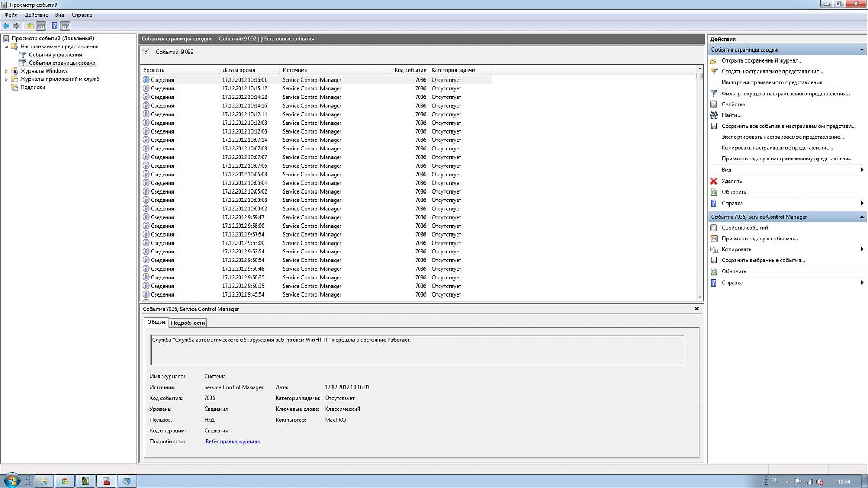The image size is (868, 488).
Task: Open the Windows Start menu
Action: [12, 481]
